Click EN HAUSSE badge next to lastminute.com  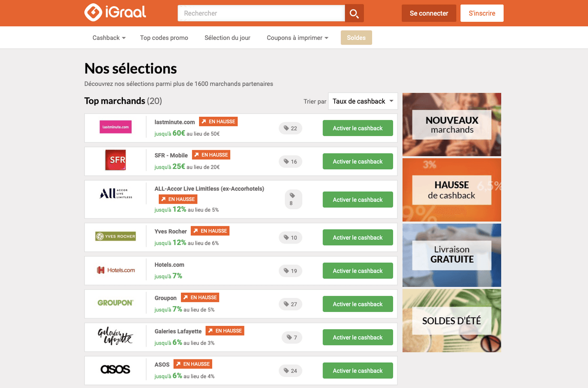218,121
